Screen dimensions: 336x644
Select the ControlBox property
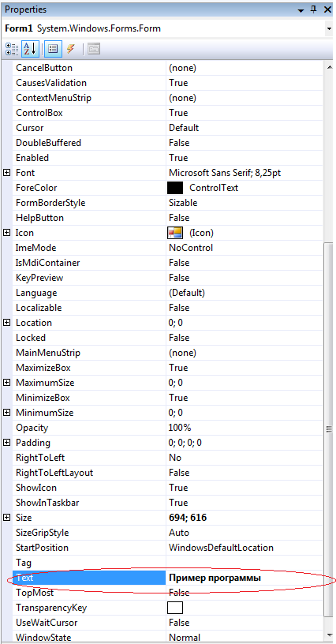[x=39, y=113]
